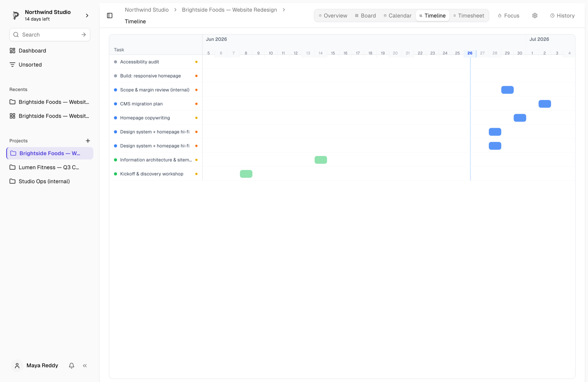Image resolution: width=588 pixels, height=382 pixels.
Task: Click Kickoff & discovery workshop status dot
Action: pyautogui.click(x=115, y=174)
